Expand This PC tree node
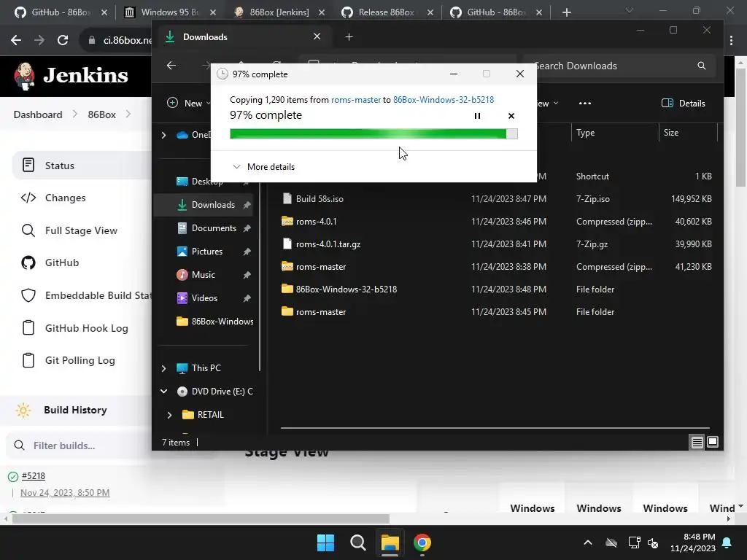 [164, 368]
